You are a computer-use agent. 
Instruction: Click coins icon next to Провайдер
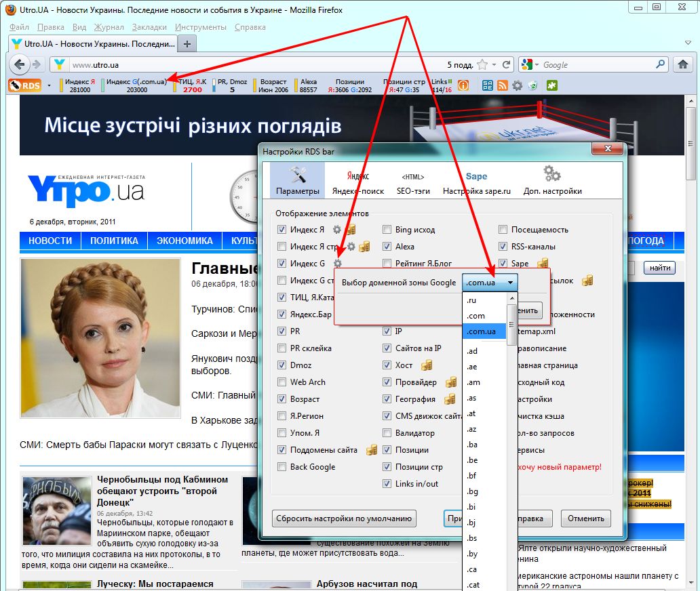(x=451, y=382)
